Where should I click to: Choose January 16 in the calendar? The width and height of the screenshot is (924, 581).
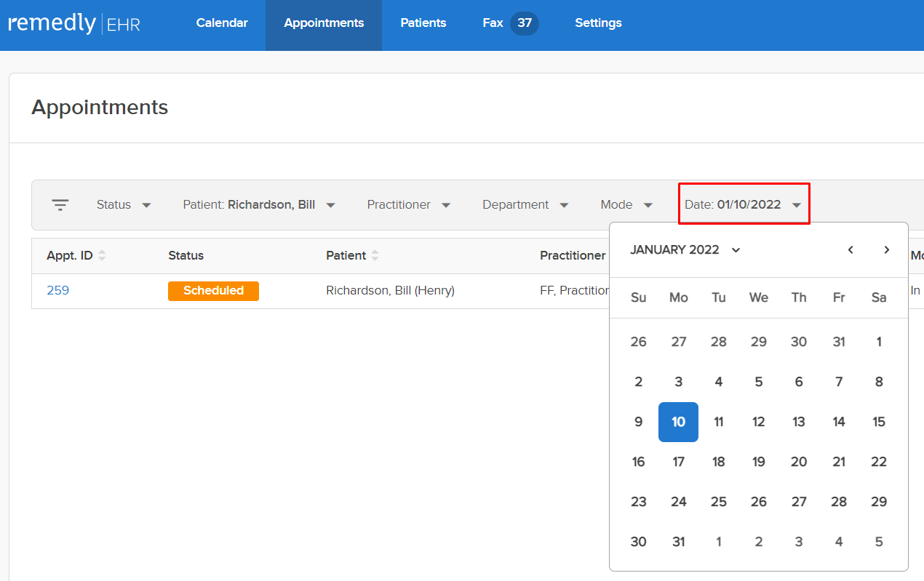click(639, 462)
